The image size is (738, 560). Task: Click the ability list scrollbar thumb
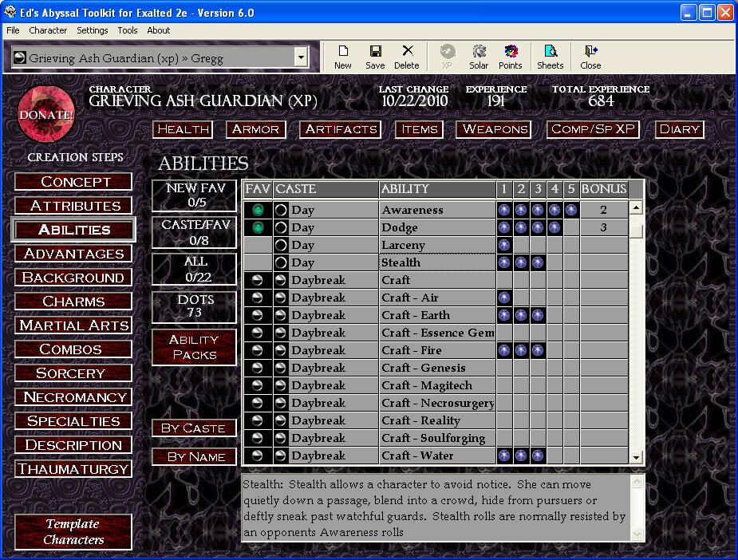coord(636,231)
